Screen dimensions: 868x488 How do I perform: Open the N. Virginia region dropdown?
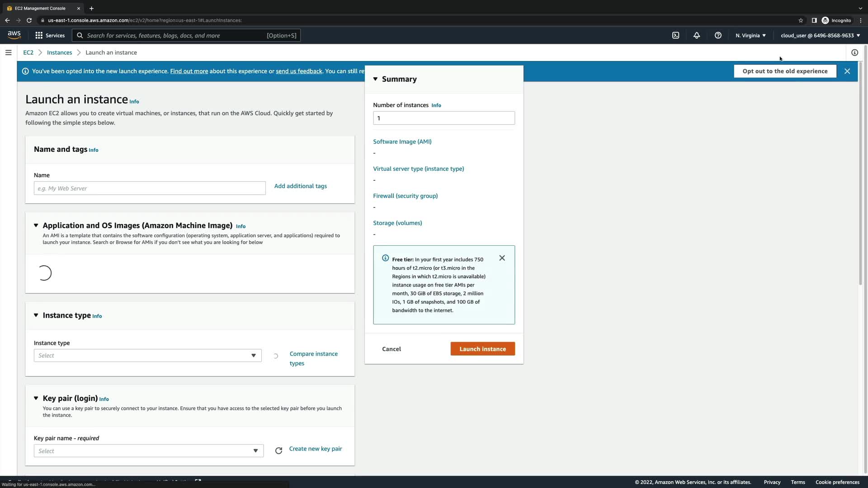(750, 35)
